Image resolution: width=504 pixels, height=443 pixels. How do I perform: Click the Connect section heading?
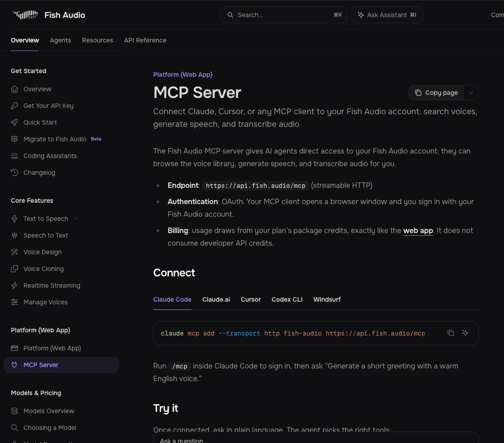(x=174, y=273)
